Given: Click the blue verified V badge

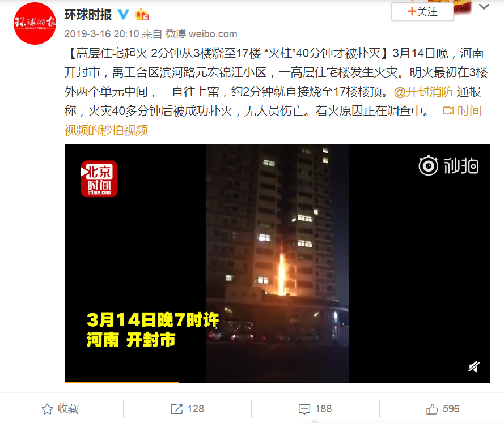Looking at the screenshot, I should (x=123, y=15).
